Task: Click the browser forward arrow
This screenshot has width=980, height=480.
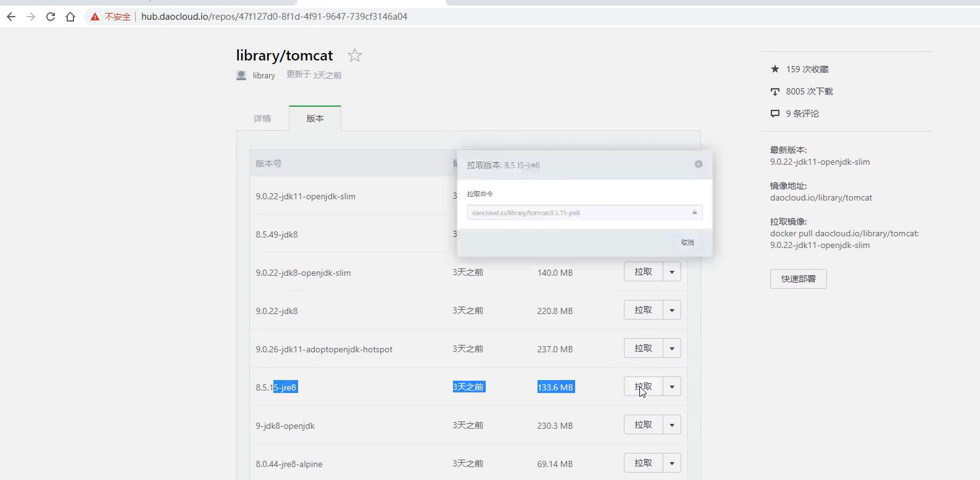Action: pyautogui.click(x=31, y=17)
